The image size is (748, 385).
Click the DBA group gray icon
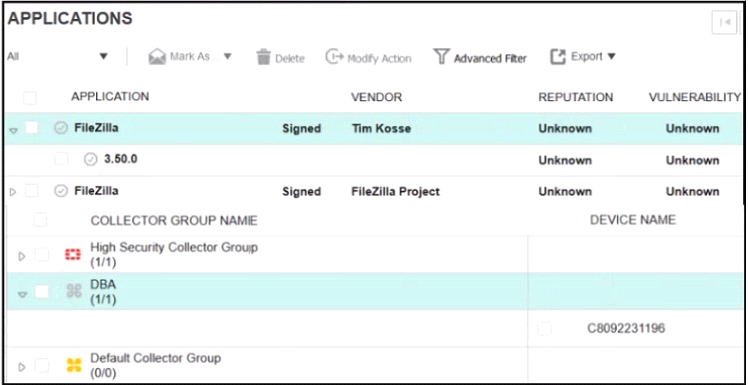point(74,291)
